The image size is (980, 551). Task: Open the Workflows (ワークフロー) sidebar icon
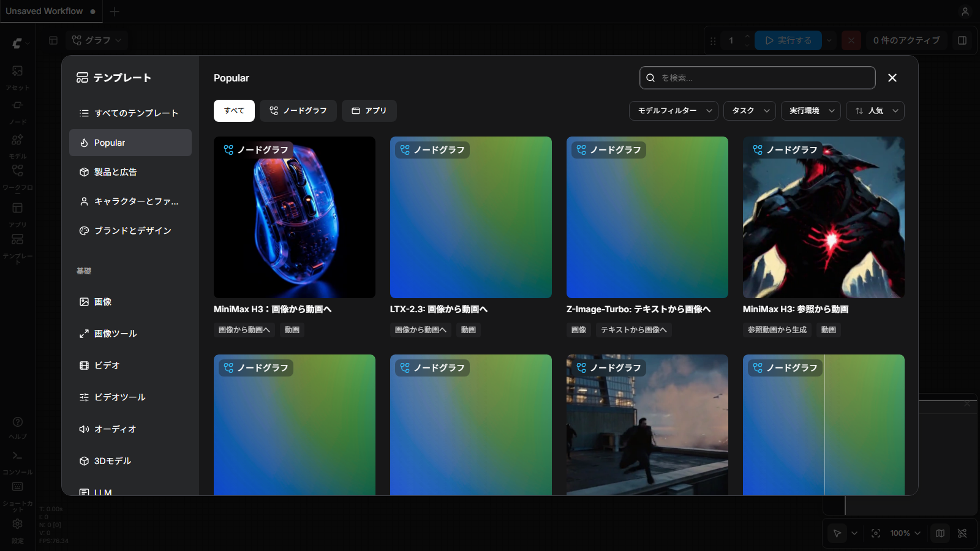pyautogui.click(x=18, y=171)
